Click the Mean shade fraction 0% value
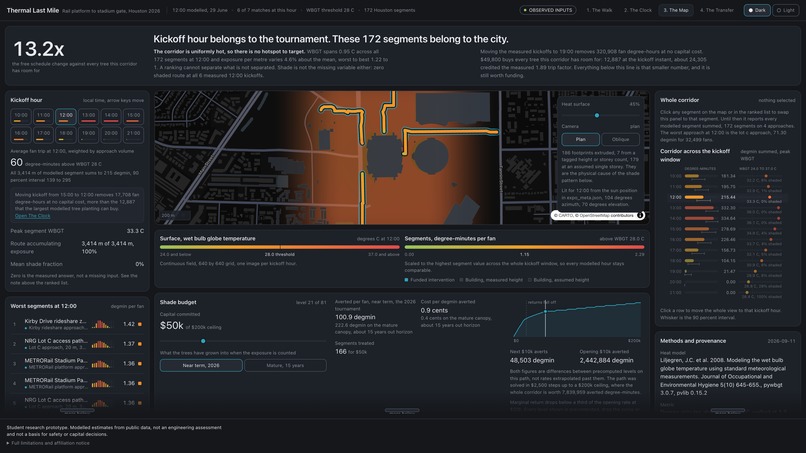Screen dimensions: 806x453 coord(139,264)
